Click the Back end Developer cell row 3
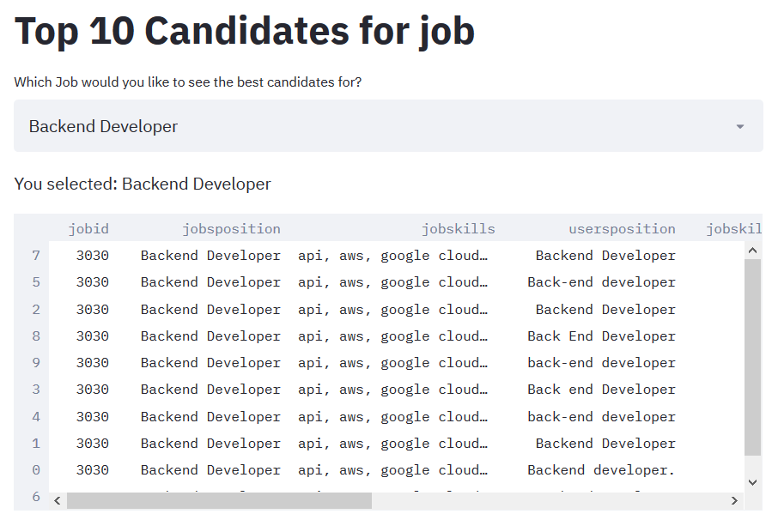778x532 pixels. [601, 390]
